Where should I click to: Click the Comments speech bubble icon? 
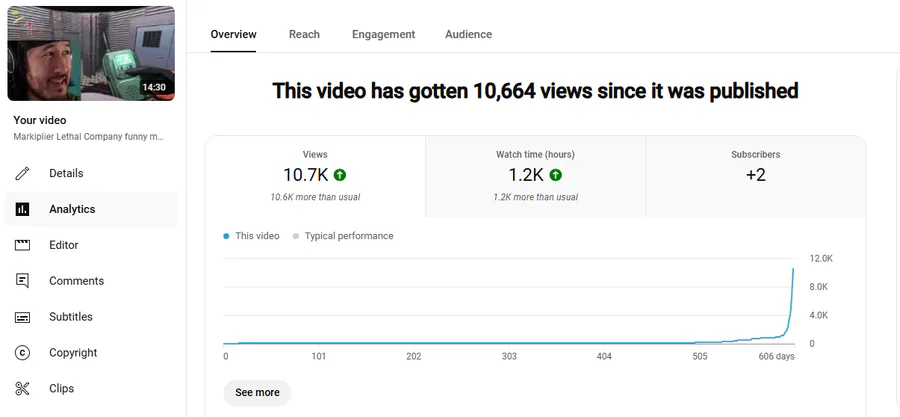(22, 281)
